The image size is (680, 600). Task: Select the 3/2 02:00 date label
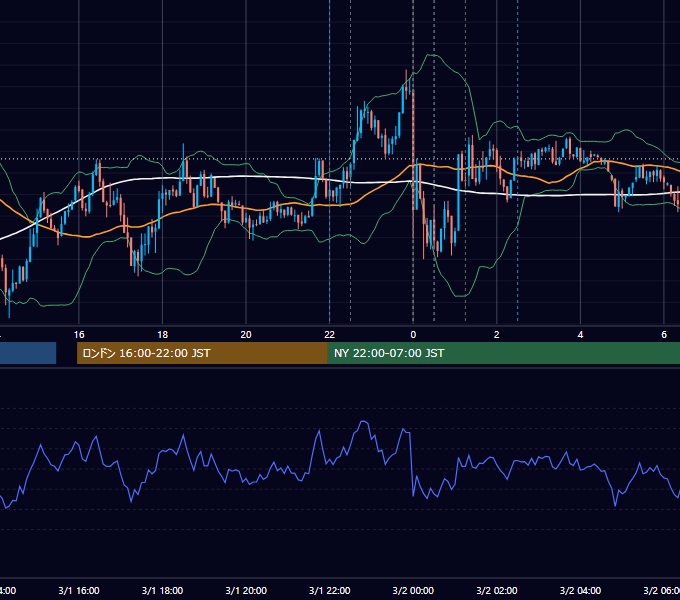click(x=497, y=590)
